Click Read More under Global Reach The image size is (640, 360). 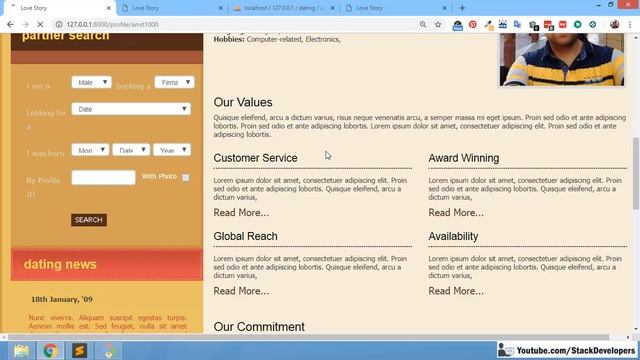pos(241,291)
